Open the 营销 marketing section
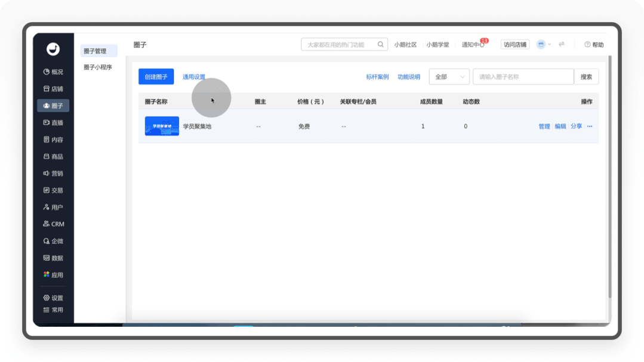The image size is (644, 362). click(53, 173)
